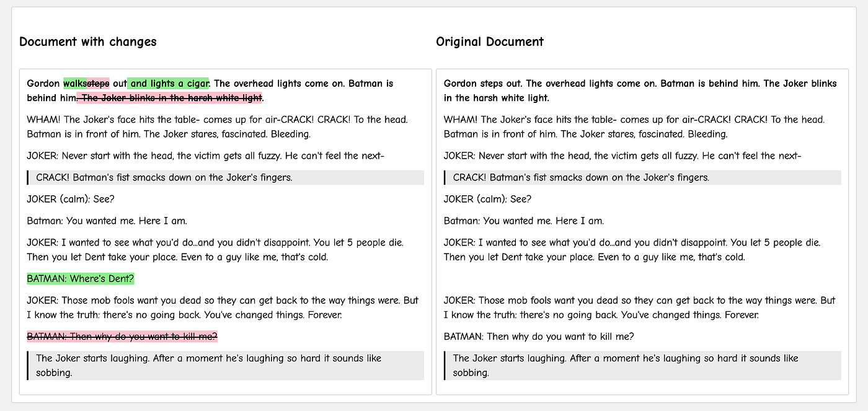Click inserted word 'walks' highlighted green

pyautogui.click(x=74, y=83)
